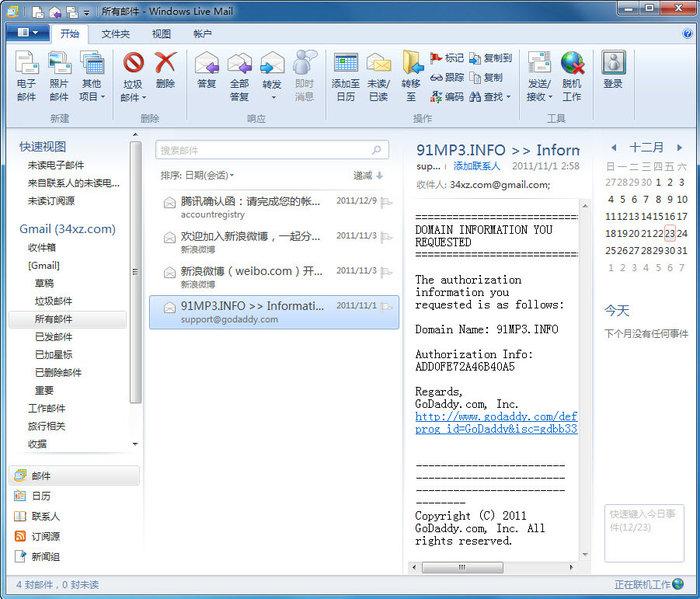Switch to the 开始 ribbon tab
The image size is (700, 599).
(70, 33)
